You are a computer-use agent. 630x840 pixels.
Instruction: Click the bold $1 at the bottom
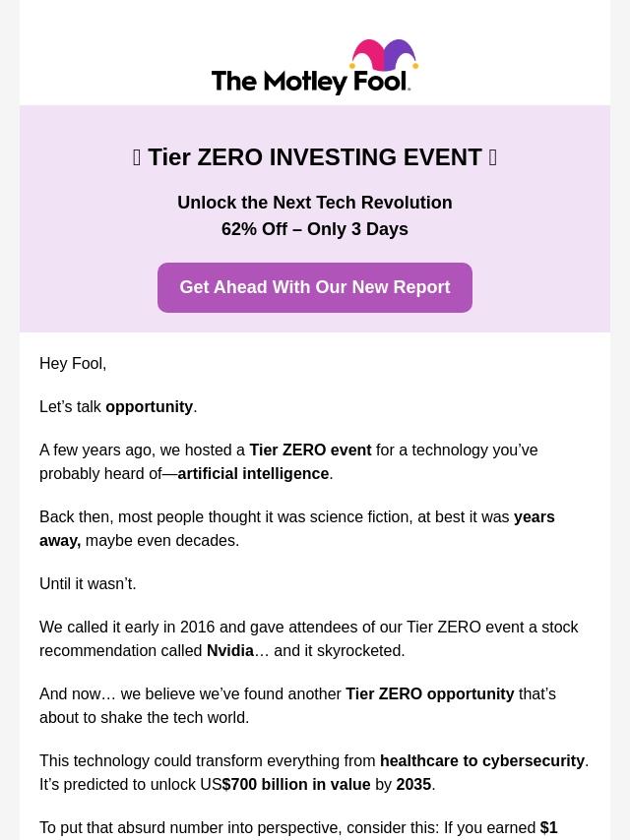click(548, 828)
